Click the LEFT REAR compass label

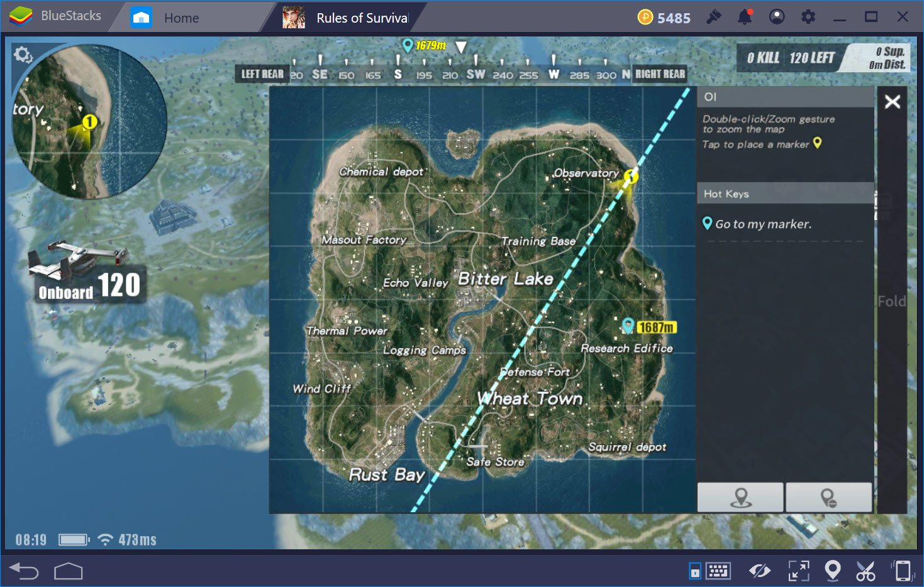point(262,74)
